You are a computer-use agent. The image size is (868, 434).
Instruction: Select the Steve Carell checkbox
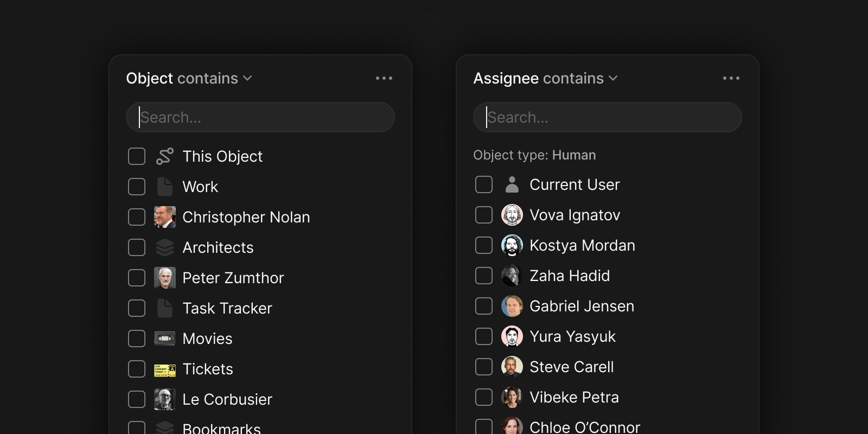484,367
